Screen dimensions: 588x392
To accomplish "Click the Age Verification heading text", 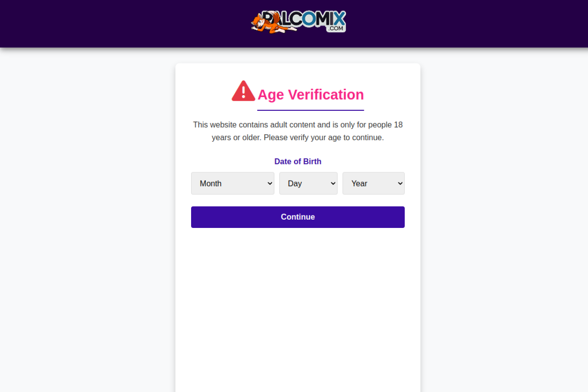I will [311, 95].
